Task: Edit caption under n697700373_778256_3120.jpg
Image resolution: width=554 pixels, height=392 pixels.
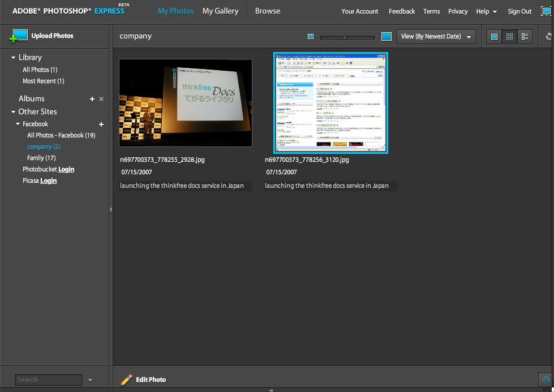Action: pos(330,186)
